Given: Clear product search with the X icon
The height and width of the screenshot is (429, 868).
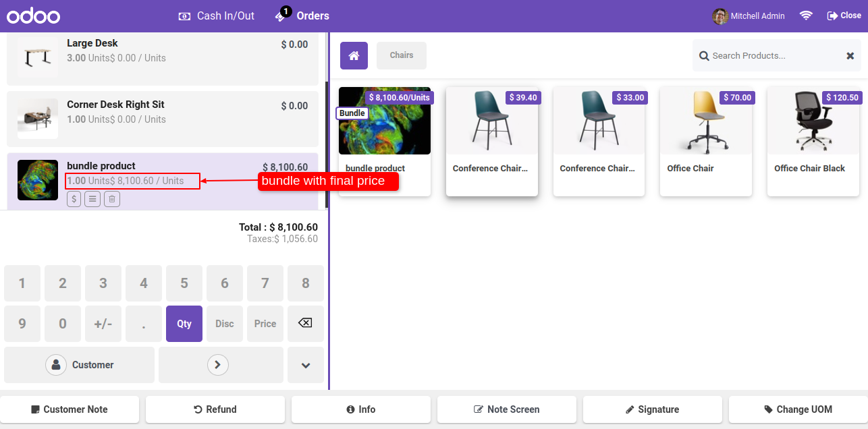Looking at the screenshot, I should pos(850,56).
